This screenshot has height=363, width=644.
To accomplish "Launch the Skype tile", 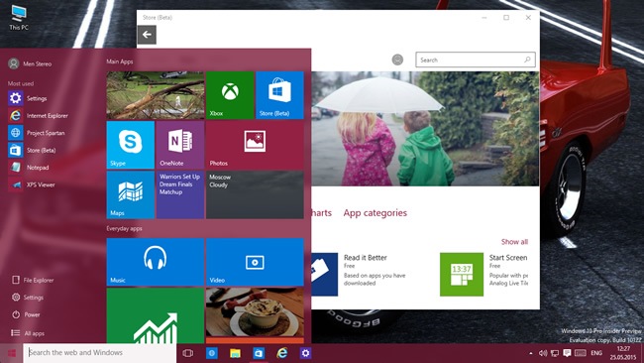I will [x=130, y=145].
